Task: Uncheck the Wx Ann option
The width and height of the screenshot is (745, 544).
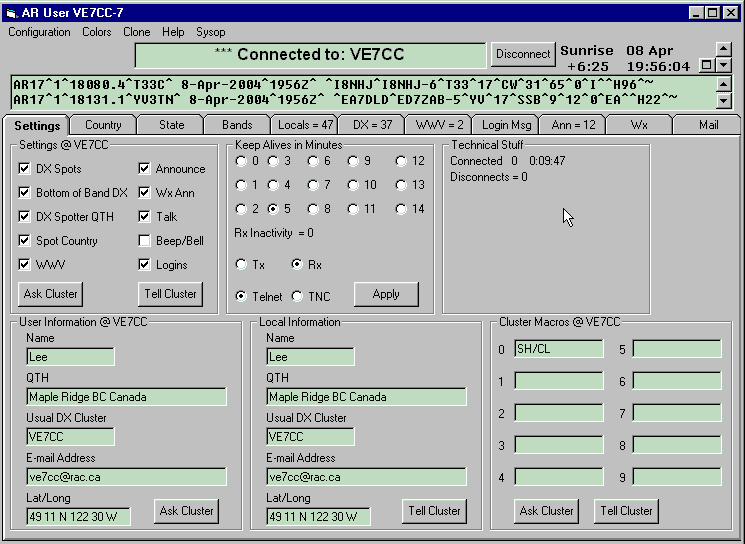Action: click(x=145, y=193)
